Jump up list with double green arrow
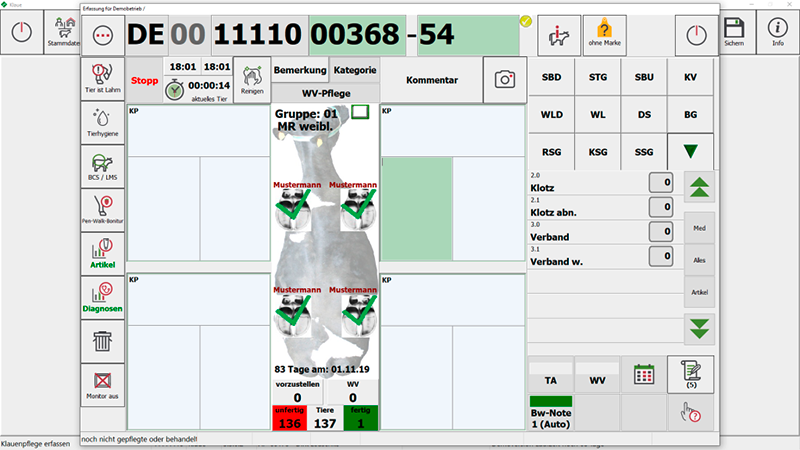800x450 pixels. [699, 187]
